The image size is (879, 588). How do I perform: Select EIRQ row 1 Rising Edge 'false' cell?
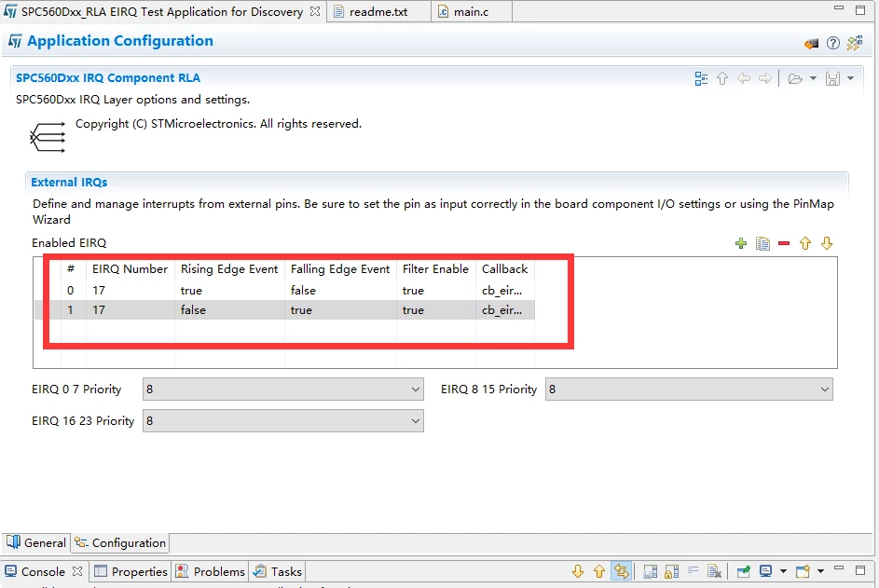(x=229, y=310)
